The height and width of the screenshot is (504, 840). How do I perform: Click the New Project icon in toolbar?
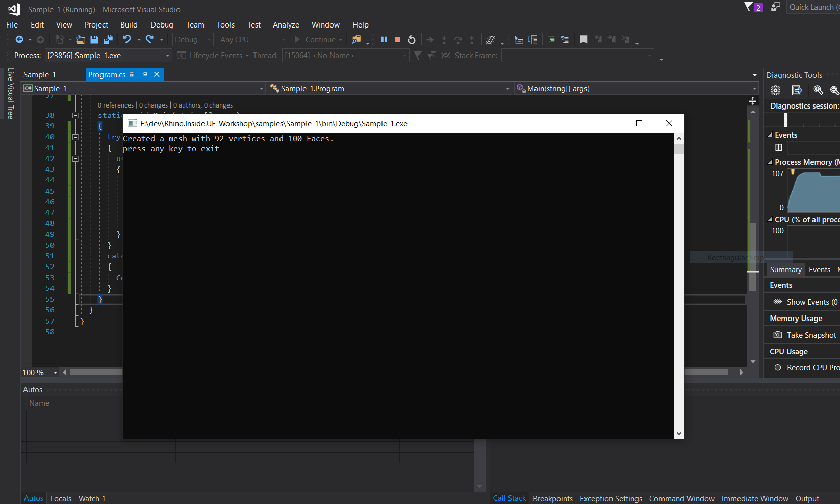[60, 40]
